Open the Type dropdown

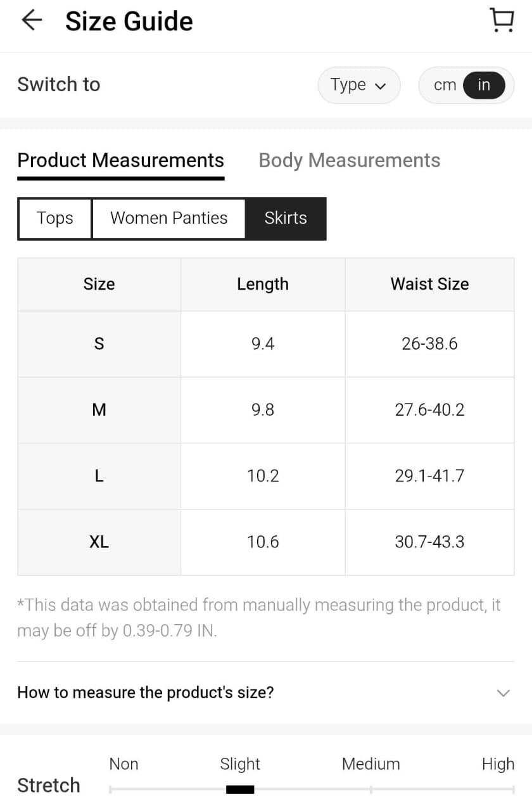coord(358,85)
